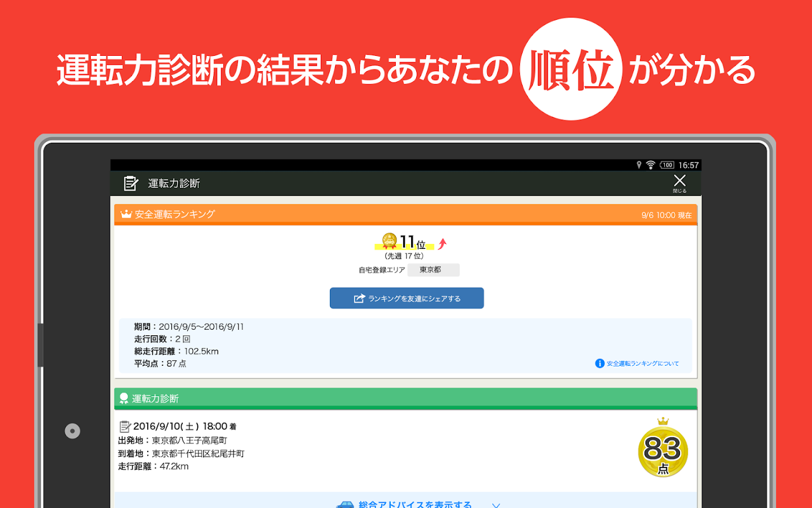The image size is (812, 508).
Task: Tap the 安全運転ランキング orange section header
Action: point(405,214)
